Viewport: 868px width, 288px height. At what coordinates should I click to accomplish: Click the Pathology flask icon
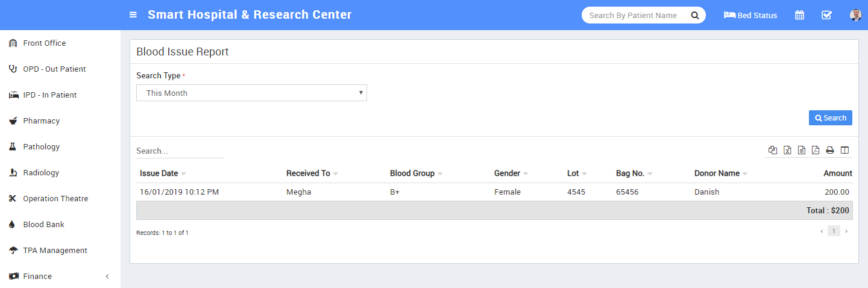tap(12, 146)
